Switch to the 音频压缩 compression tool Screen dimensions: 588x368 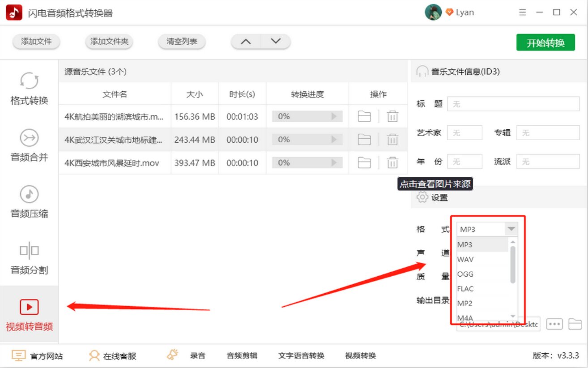(x=28, y=202)
